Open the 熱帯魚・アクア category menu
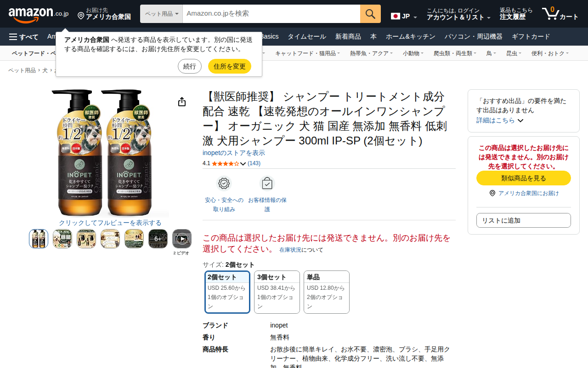 point(371,53)
